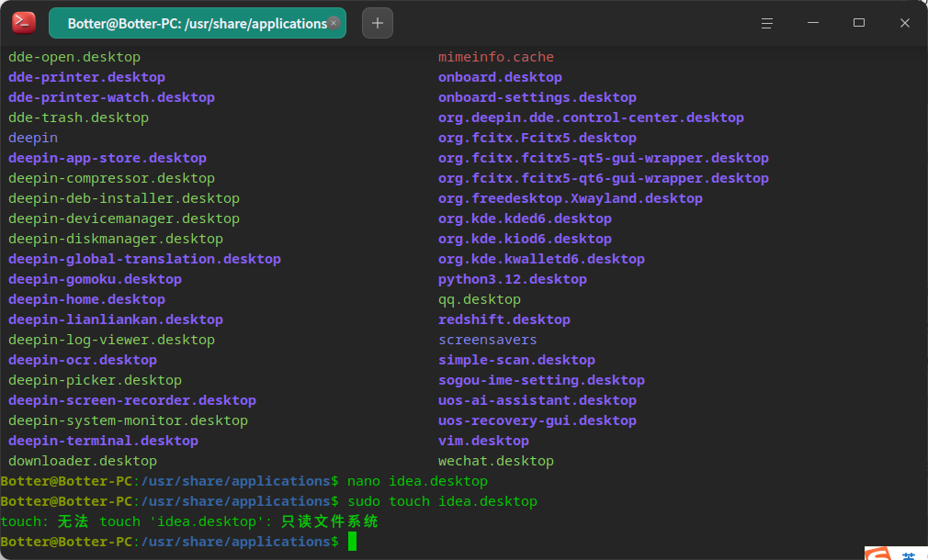This screenshot has height=560, width=928.
Task: Select deepin-system-monitor.desktop entry
Action: [x=129, y=420]
